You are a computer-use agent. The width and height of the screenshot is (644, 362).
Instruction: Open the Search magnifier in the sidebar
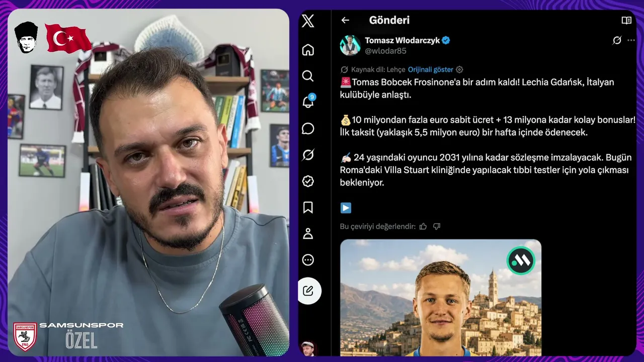pos(308,76)
